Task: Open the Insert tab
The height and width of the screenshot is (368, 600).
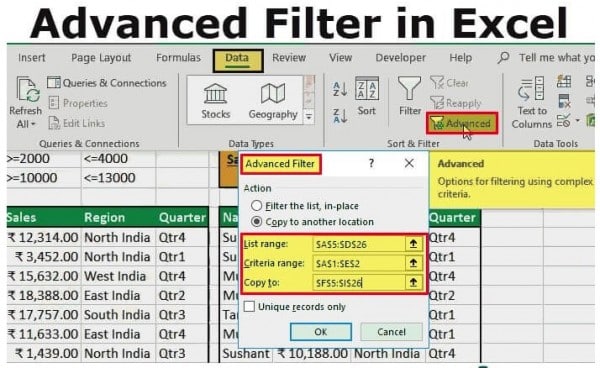Action: tap(32, 58)
